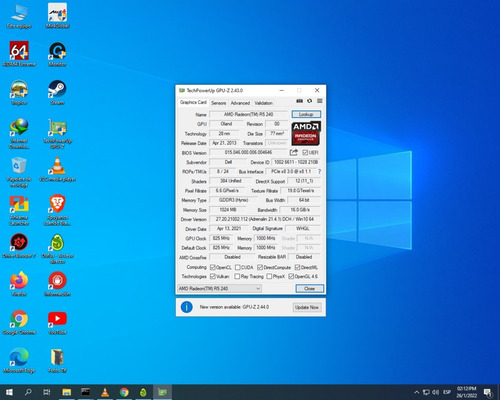Open taskbar search magnifier

(x=28, y=392)
